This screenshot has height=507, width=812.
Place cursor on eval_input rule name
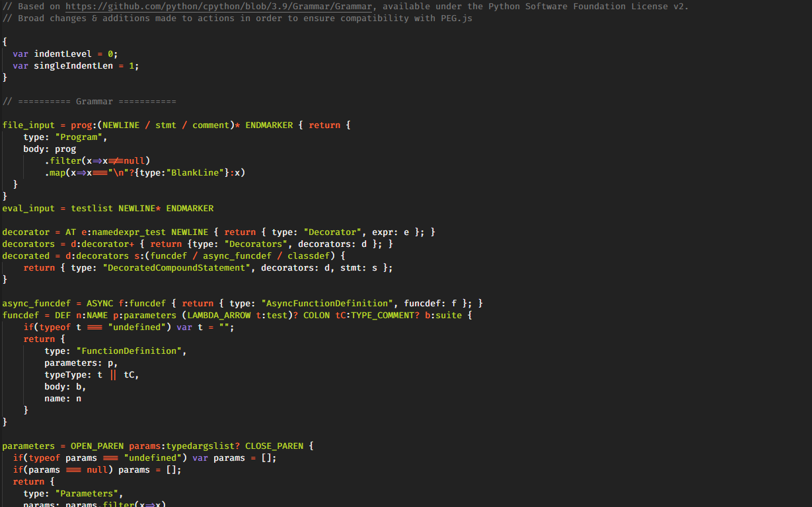(x=28, y=209)
